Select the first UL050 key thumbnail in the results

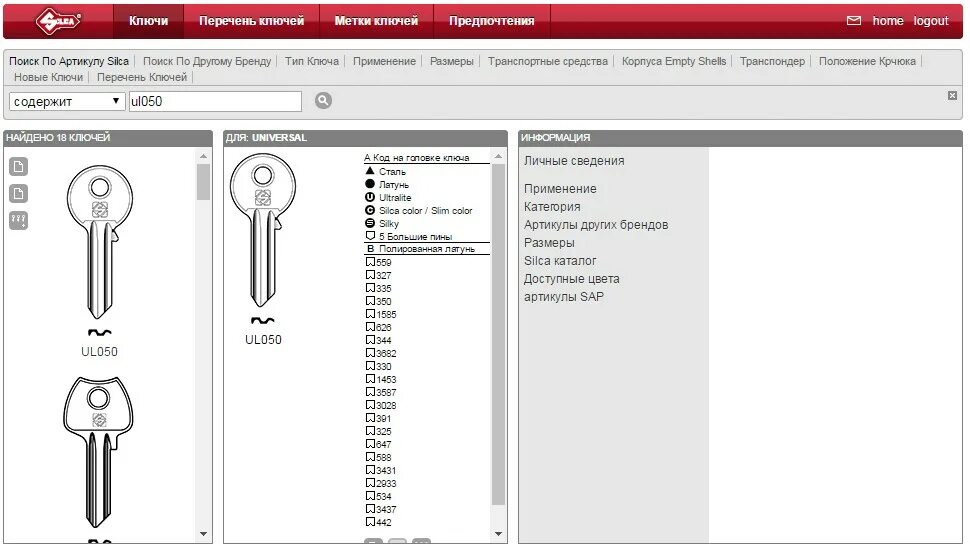click(100, 242)
